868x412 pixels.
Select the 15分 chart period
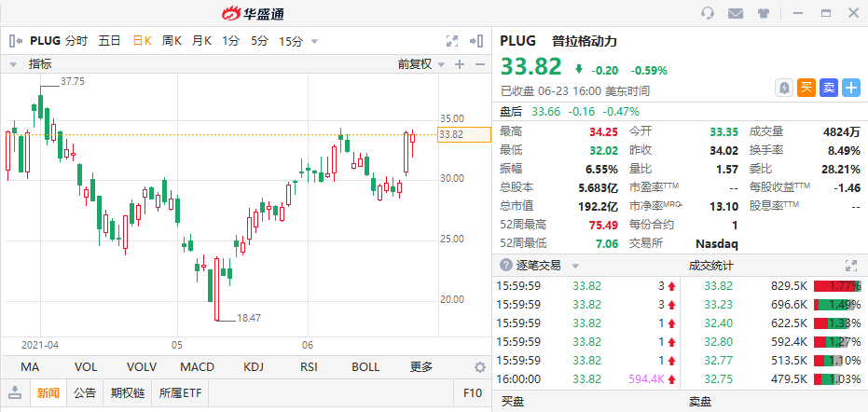coord(291,41)
